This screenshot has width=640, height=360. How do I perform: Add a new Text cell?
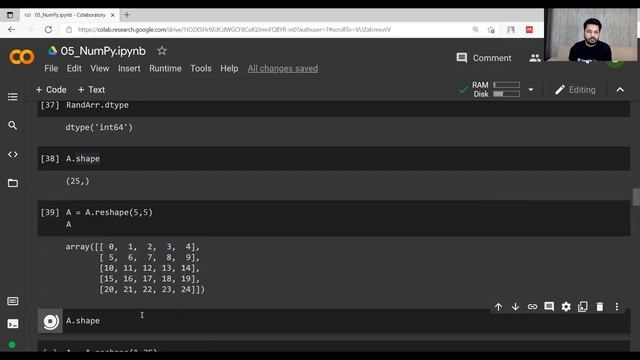(91, 89)
